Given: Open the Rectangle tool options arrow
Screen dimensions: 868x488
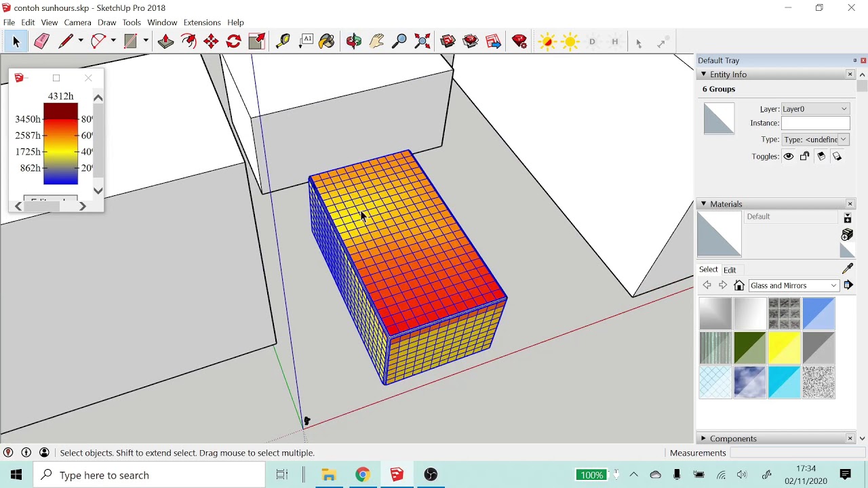Looking at the screenshot, I should tap(146, 41).
